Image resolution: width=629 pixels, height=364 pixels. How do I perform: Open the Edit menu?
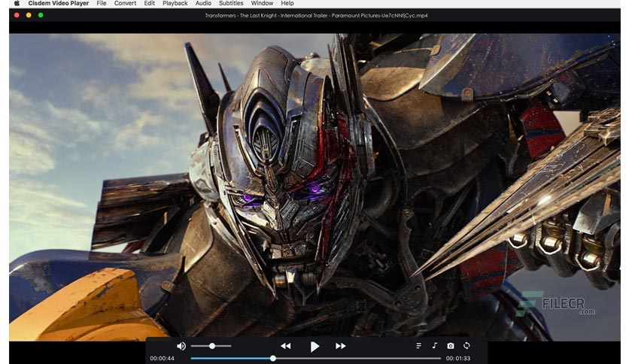pyautogui.click(x=150, y=3)
